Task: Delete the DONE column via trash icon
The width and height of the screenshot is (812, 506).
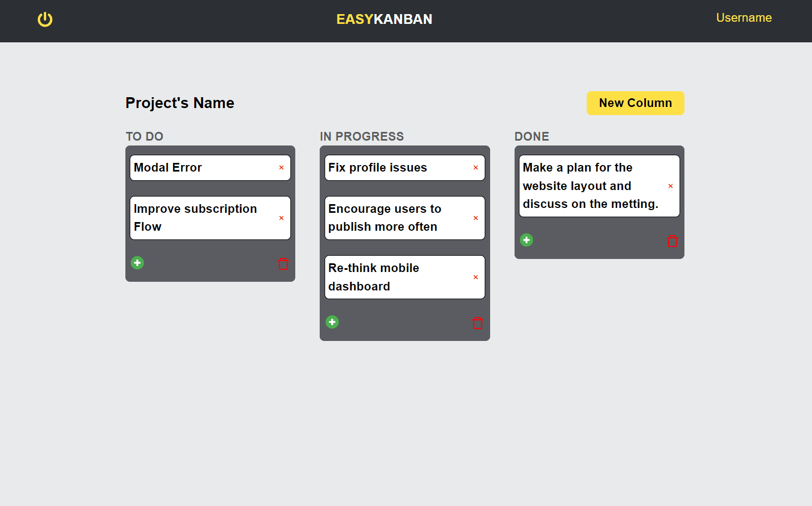Action: click(672, 241)
